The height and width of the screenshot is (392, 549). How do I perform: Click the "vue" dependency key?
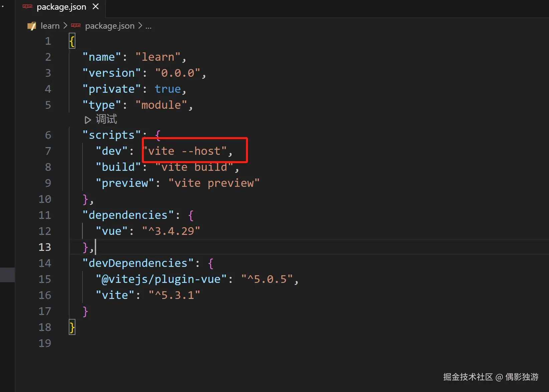click(x=111, y=231)
